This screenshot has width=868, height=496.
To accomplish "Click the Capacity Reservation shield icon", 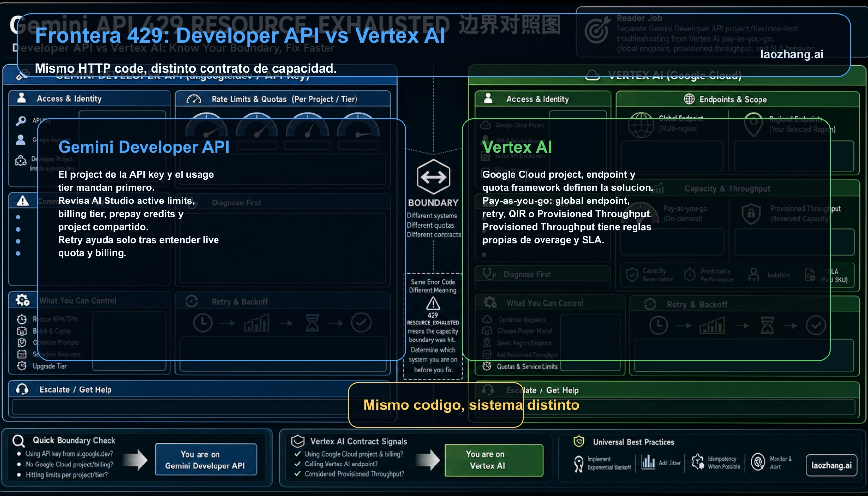I will [x=632, y=275].
